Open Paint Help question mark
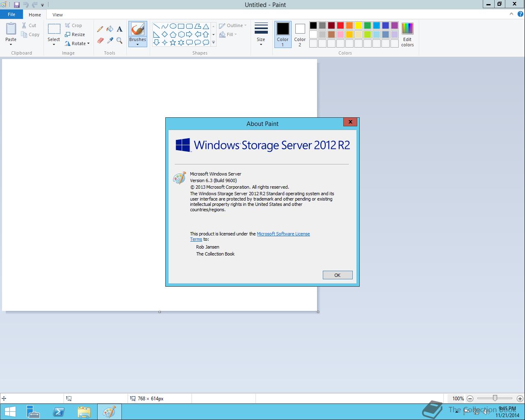The image size is (525, 420). (520, 14)
